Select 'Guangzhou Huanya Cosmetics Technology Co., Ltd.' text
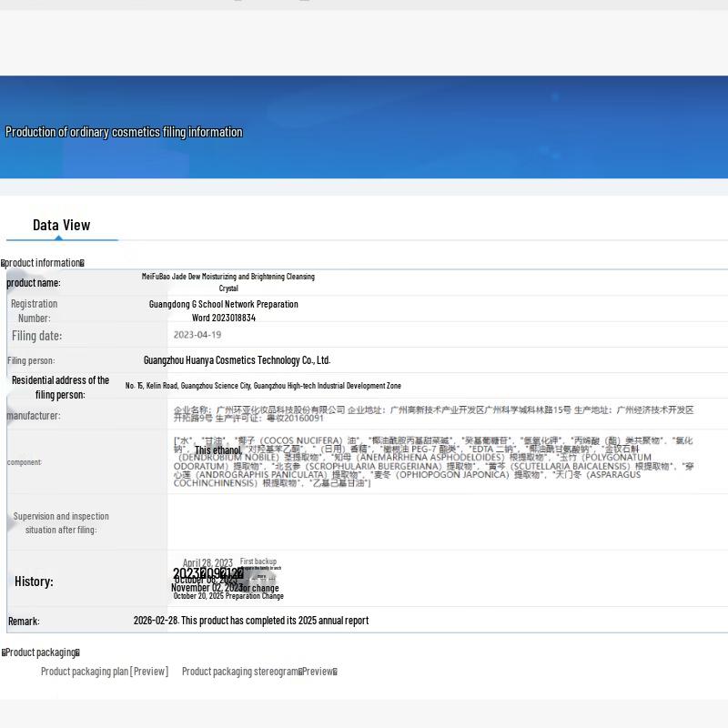Screen dimensions: 728x728 click(237, 360)
